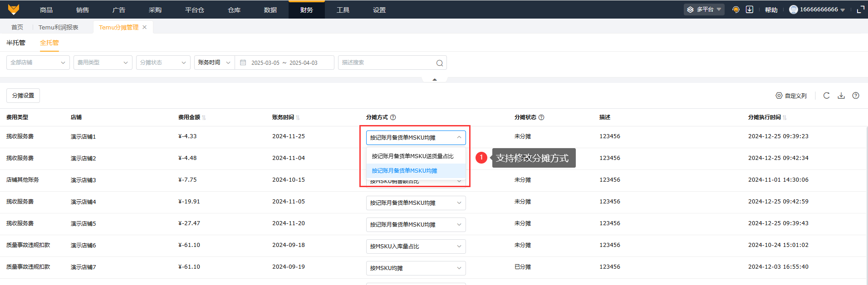
Task: Open the customer service headset icon
Action: [736, 10]
